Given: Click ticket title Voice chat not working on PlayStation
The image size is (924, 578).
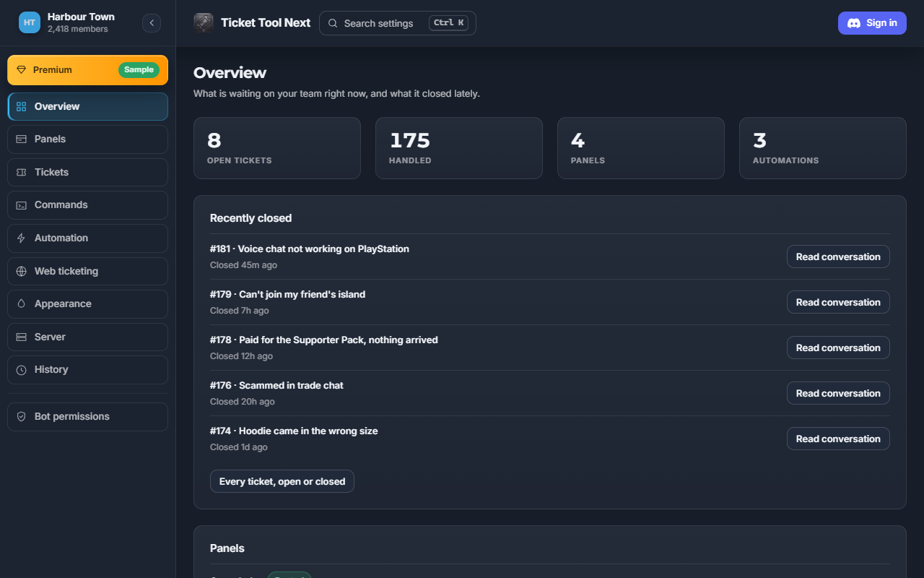Looking at the screenshot, I should [323, 249].
